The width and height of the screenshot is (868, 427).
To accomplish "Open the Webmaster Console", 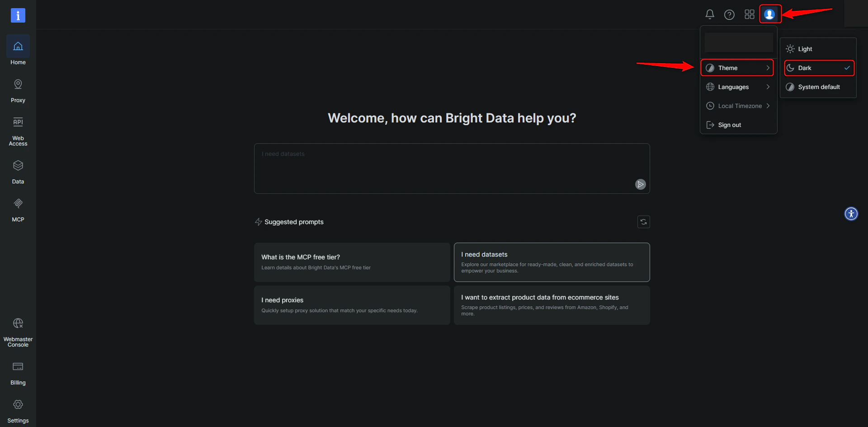I will pyautogui.click(x=18, y=331).
